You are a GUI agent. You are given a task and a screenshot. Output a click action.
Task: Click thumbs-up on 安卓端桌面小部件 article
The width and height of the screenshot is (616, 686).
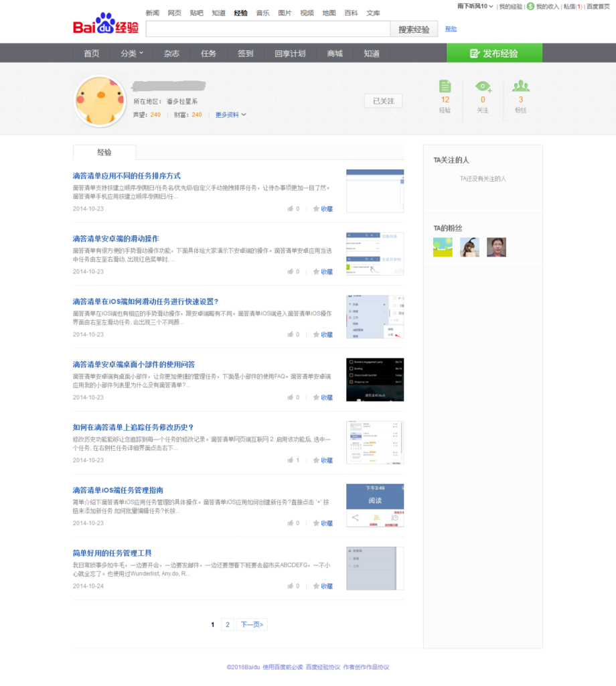pyautogui.click(x=291, y=397)
